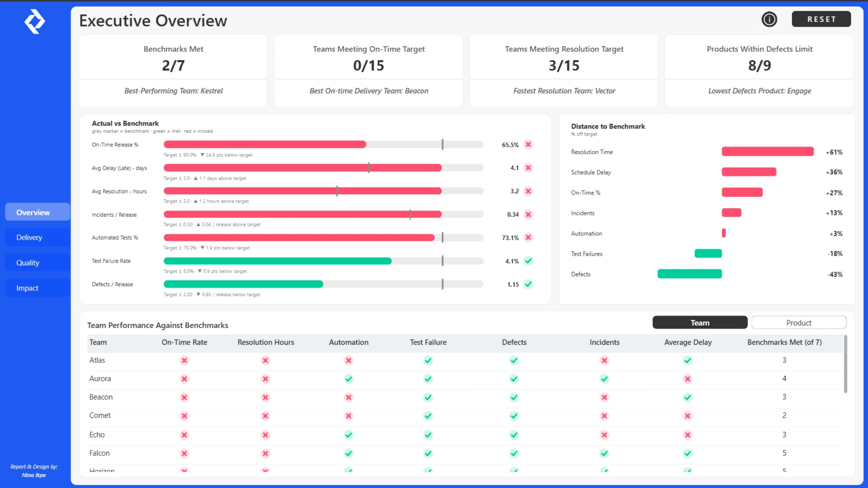Click the Teams Meeting On-Time Target card
Viewport: 868px width, 488px height.
[x=368, y=71]
